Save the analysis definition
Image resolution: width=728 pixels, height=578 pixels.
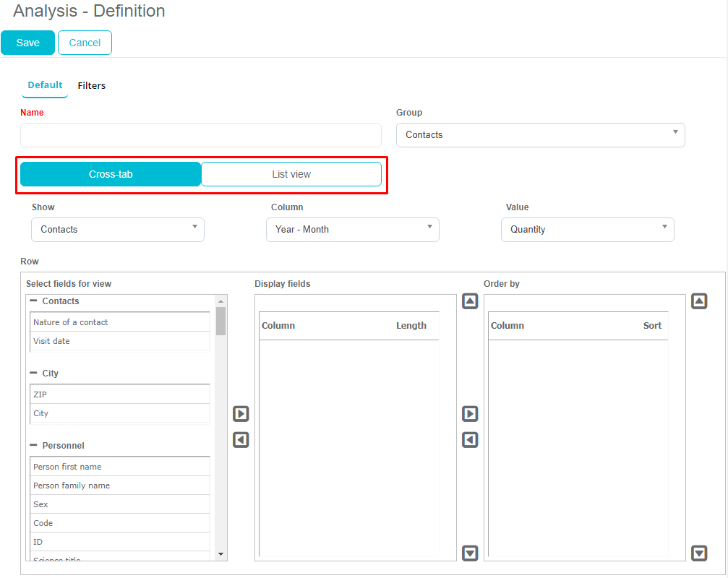coord(27,43)
